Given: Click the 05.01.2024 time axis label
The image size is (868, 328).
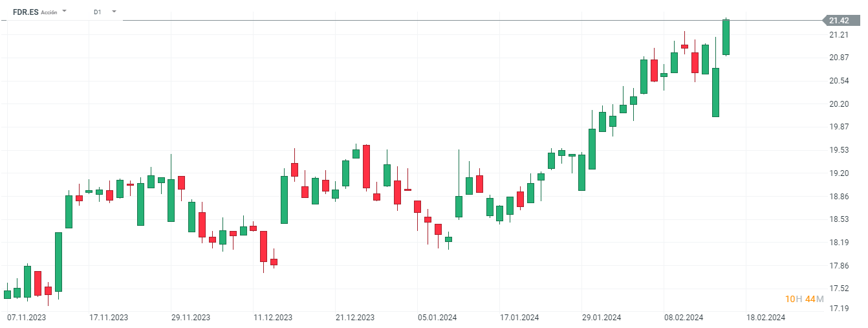Looking at the screenshot, I should pyautogui.click(x=437, y=318).
